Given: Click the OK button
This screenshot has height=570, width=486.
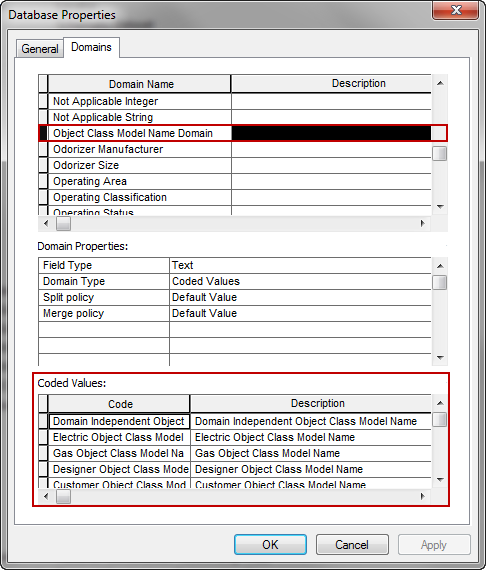Looking at the screenshot, I should coord(270,544).
